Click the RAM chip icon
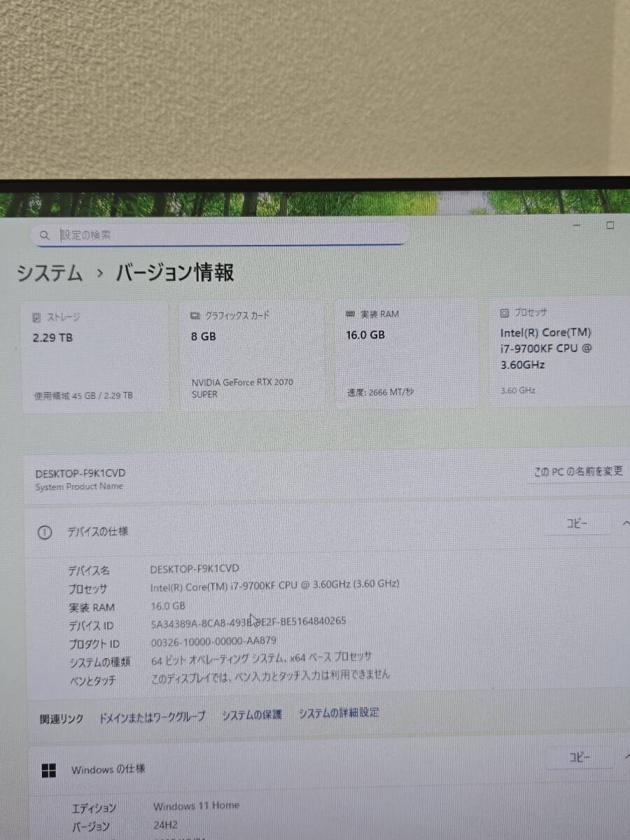The height and width of the screenshot is (840, 630). pyautogui.click(x=350, y=314)
